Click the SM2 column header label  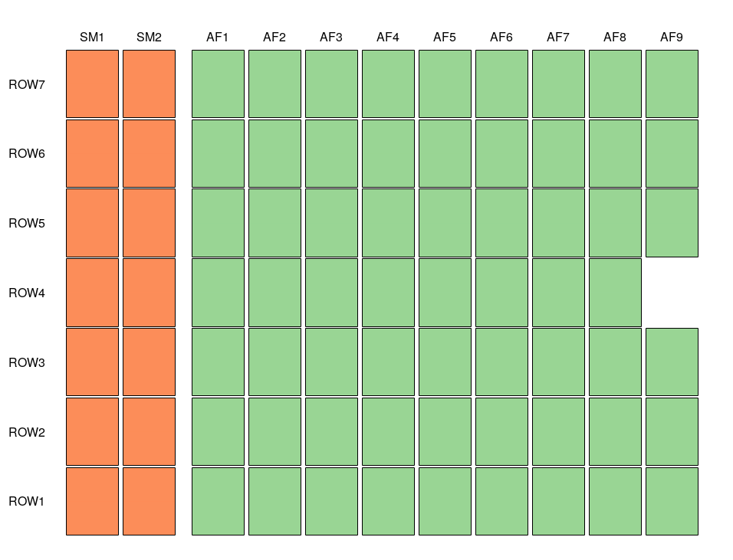[x=149, y=37]
